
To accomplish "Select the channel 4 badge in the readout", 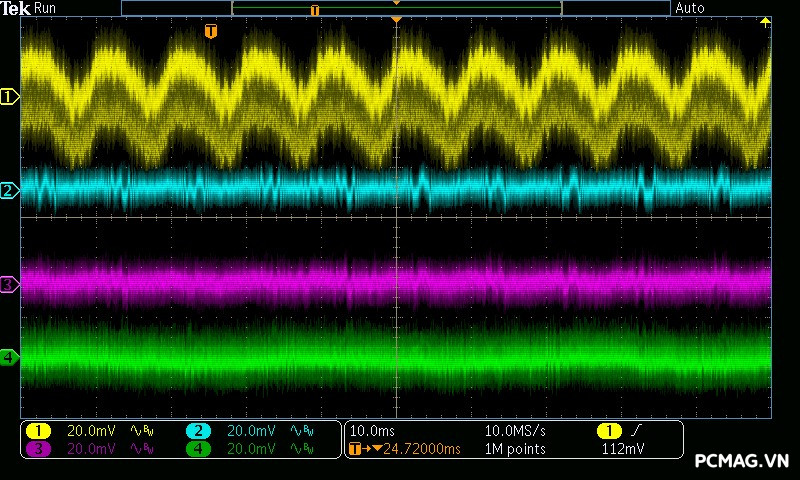I will 198,449.
